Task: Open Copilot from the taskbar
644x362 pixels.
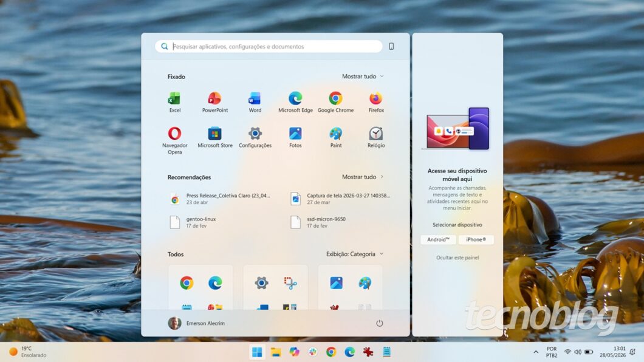Action: [x=294, y=352]
